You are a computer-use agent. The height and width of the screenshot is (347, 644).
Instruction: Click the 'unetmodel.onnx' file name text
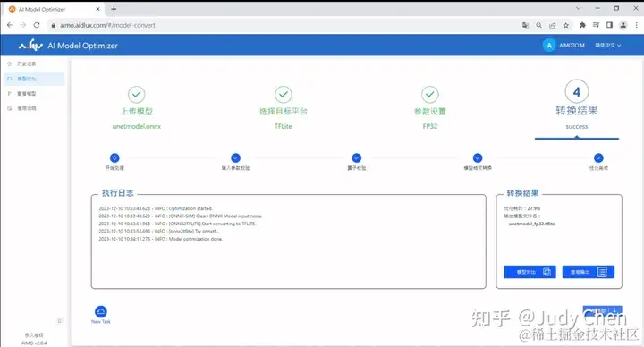(x=136, y=126)
